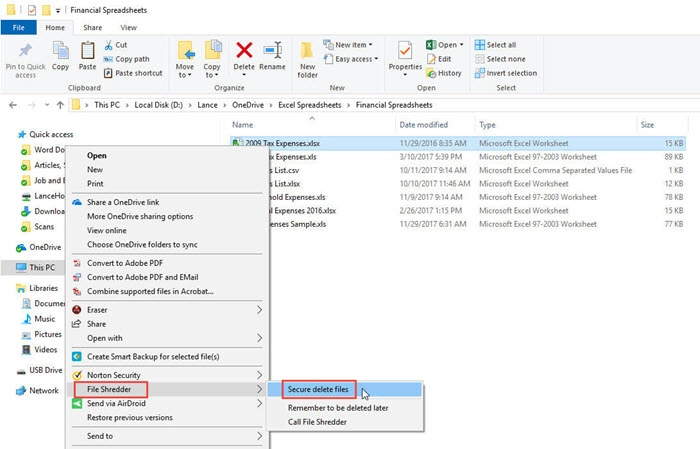700x449 pixels.
Task: Open the recent locations dropdown arrow
Action: click(47, 105)
